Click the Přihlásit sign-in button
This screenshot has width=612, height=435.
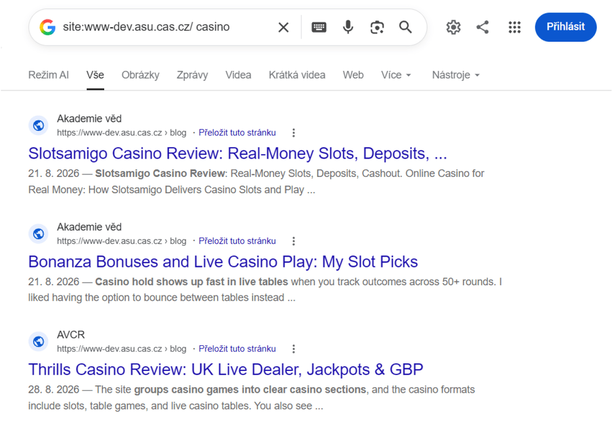566,27
